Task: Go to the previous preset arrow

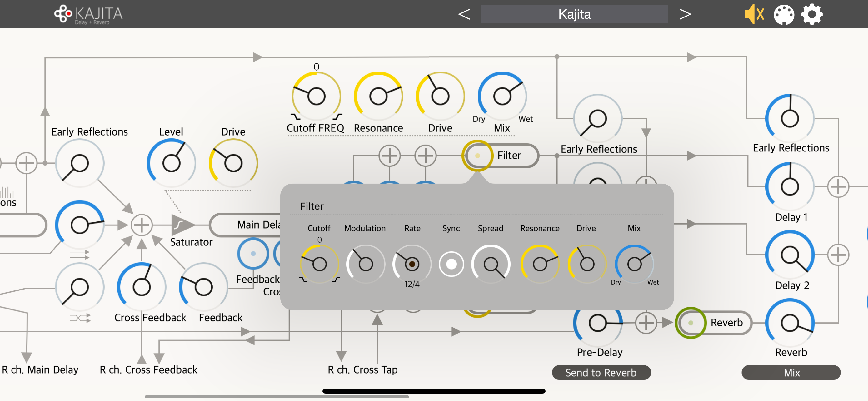Action: [464, 14]
